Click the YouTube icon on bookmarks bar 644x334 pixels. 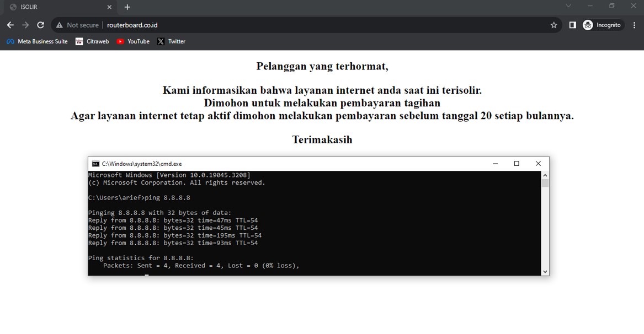120,41
